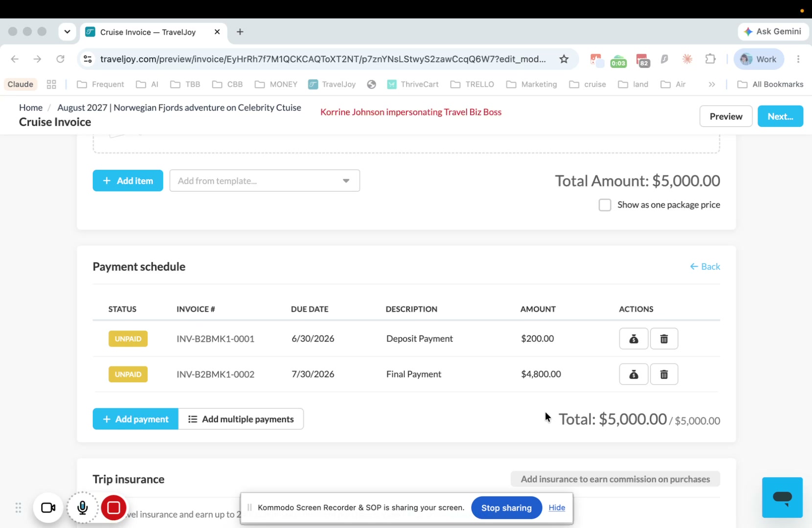The image size is (812, 528).
Task: Open the Add from template dropdown
Action: 265,181
